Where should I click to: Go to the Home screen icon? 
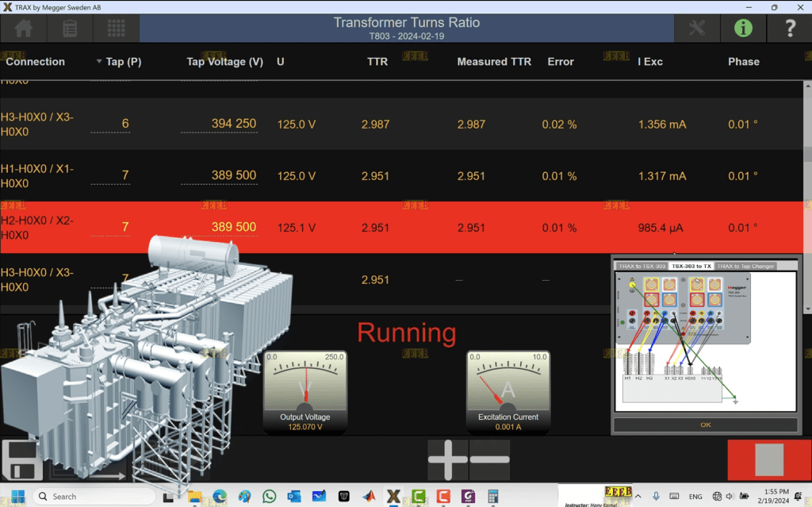click(x=23, y=28)
